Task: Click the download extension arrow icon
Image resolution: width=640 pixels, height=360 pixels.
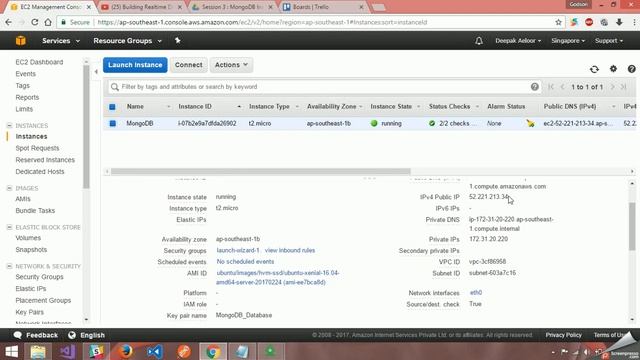Action: tap(619, 22)
